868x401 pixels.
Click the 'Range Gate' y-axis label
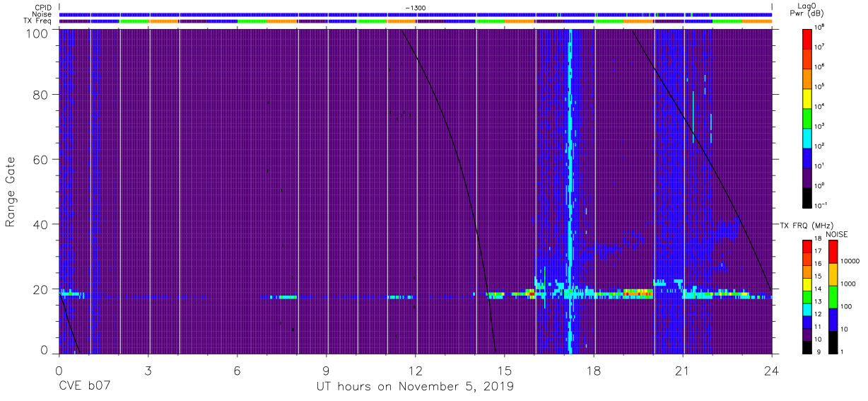(11, 192)
